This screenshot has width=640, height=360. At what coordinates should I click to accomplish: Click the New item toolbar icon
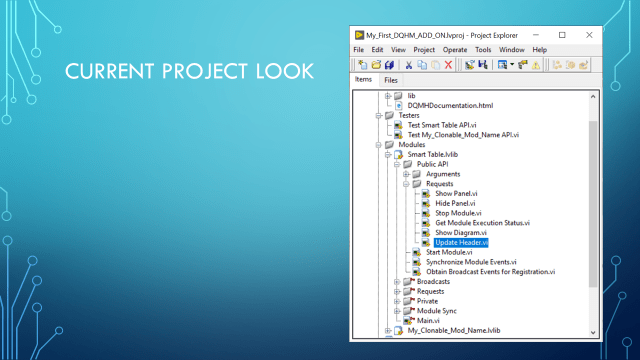362,65
